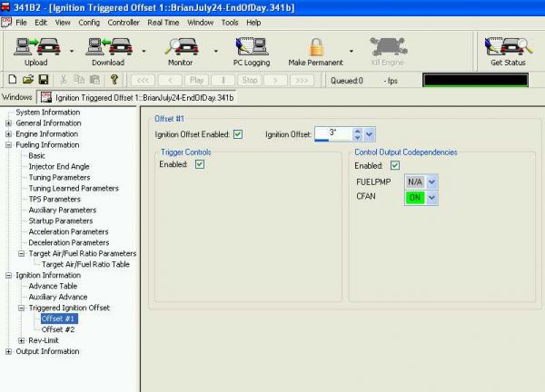Click the Ignition Offset value field
The width and height of the screenshot is (545, 392).
[332, 134]
